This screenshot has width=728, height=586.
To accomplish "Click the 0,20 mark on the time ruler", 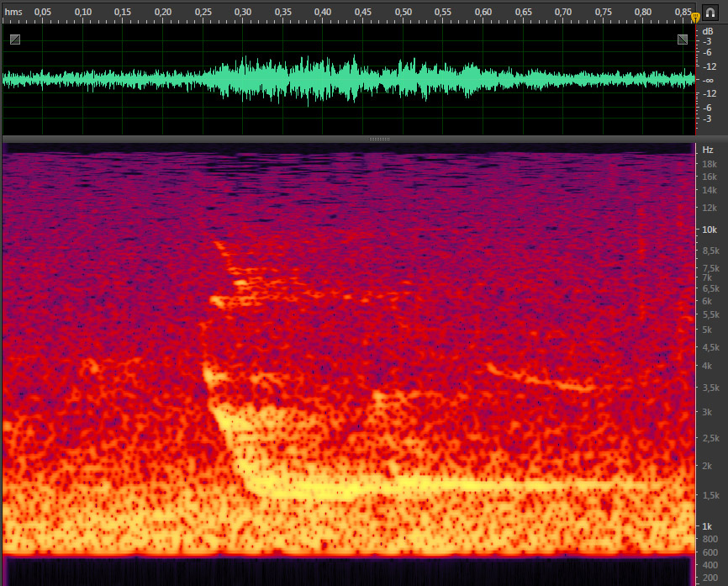I will click(163, 12).
